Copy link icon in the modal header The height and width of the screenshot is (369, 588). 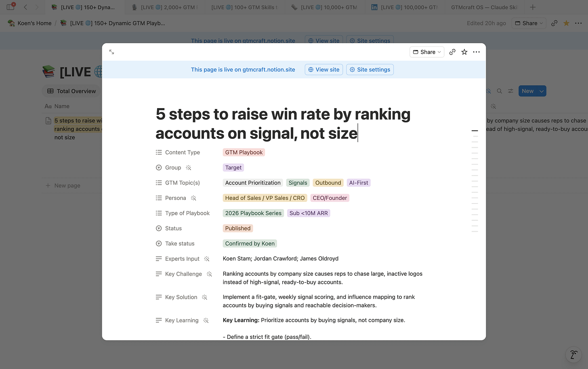[x=452, y=52]
